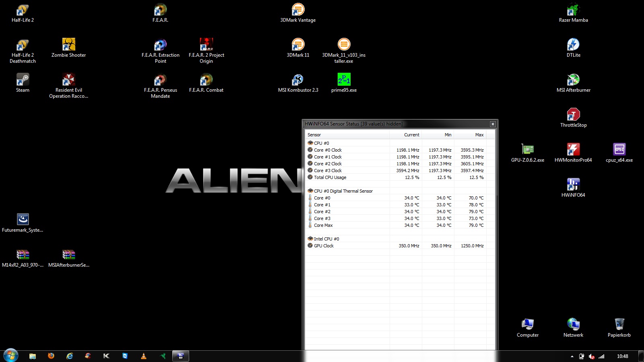
Task: Select the DTLite desktop shortcut
Action: pos(573,48)
